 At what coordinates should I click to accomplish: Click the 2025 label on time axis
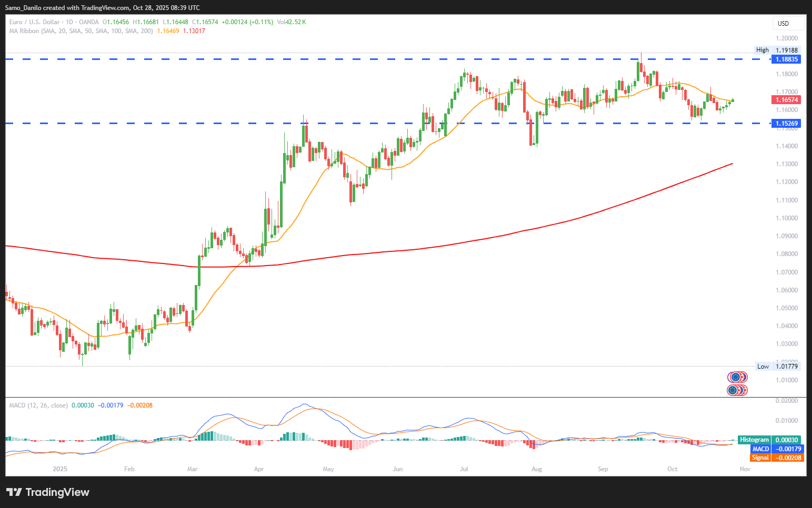point(60,469)
